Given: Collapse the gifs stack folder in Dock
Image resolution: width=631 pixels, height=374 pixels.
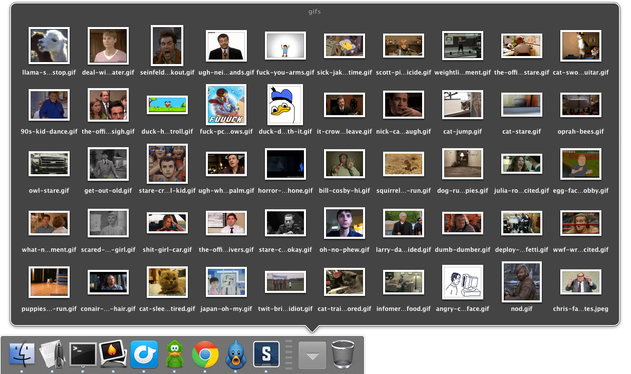Looking at the screenshot, I should pos(312,355).
